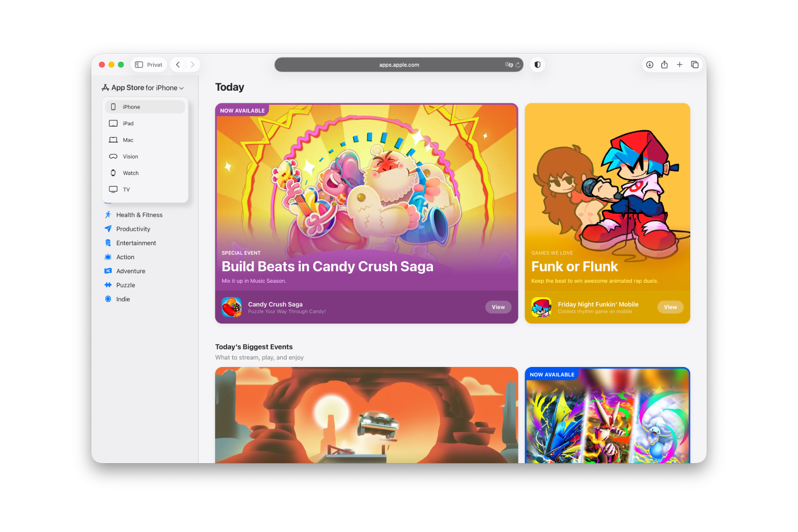Open the Action category in sidebar
This screenshot has width=798, height=532.
click(125, 257)
